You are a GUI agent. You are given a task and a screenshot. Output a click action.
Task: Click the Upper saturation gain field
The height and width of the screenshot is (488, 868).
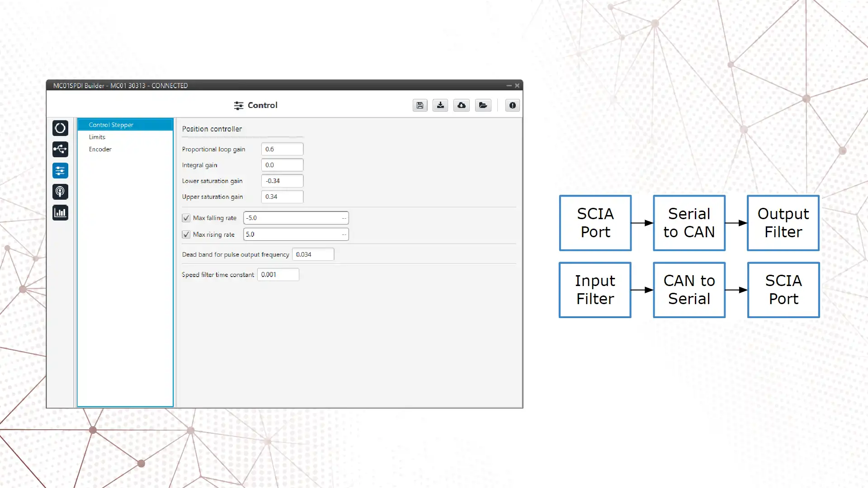282,197
